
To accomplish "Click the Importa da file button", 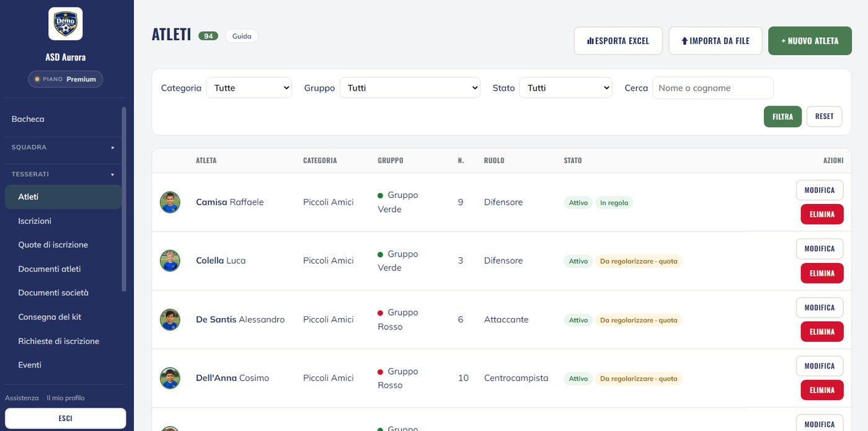I will 715,41.
